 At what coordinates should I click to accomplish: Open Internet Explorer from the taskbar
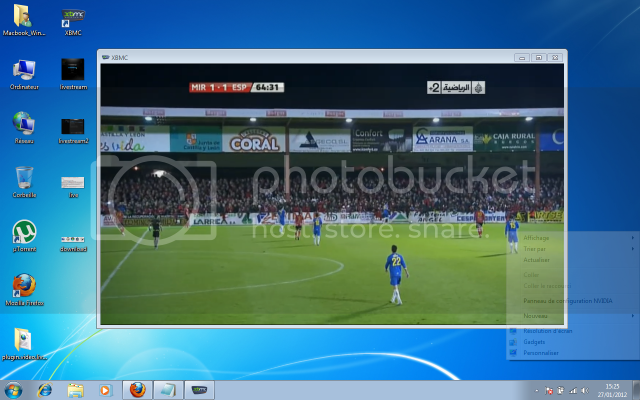pos(44,390)
